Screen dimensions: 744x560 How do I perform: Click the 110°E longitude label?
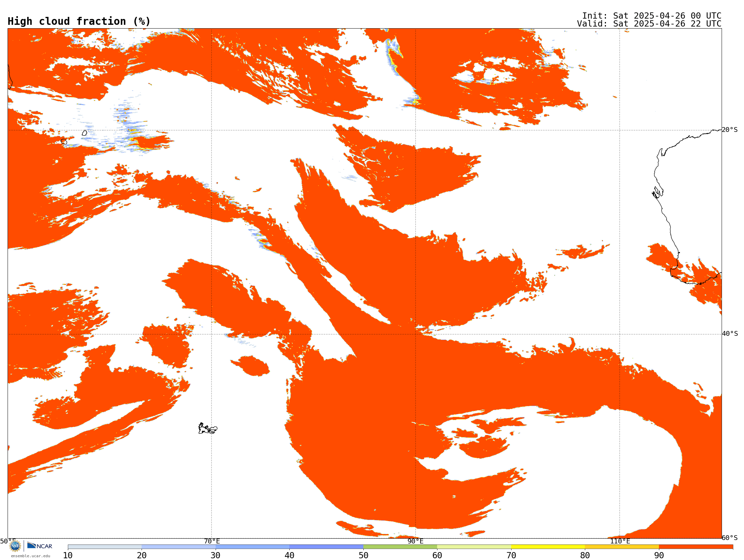(620, 541)
